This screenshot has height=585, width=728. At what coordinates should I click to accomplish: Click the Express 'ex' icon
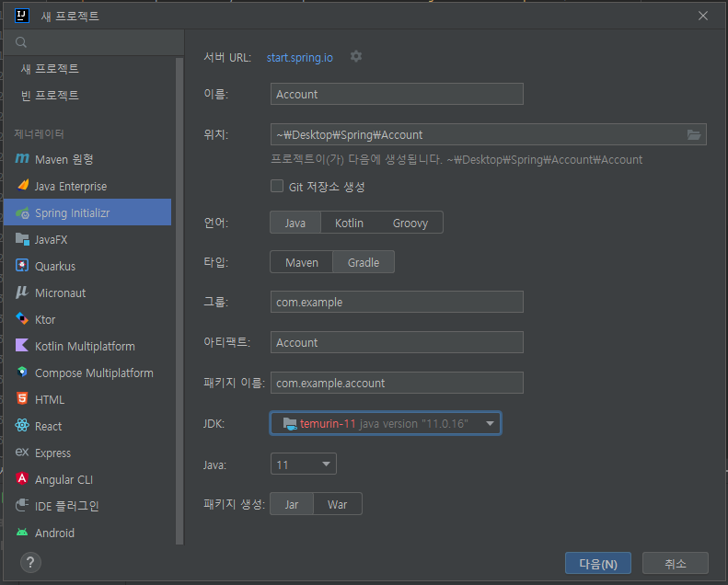tap(22, 452)
